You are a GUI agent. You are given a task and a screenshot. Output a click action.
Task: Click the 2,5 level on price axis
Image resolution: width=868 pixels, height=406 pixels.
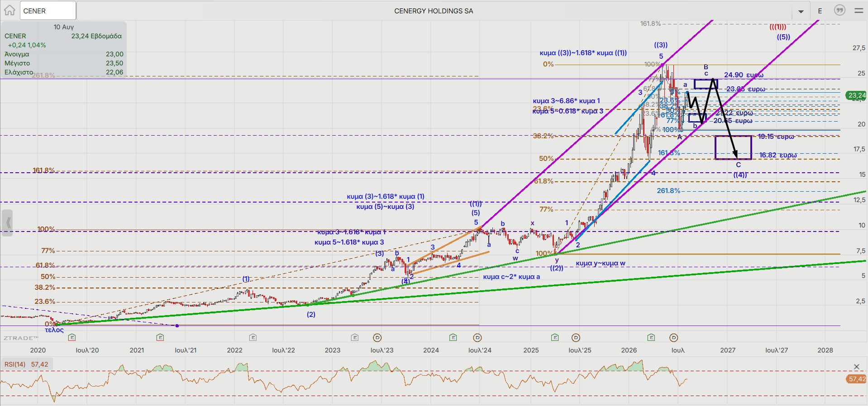tap(861, 301)
